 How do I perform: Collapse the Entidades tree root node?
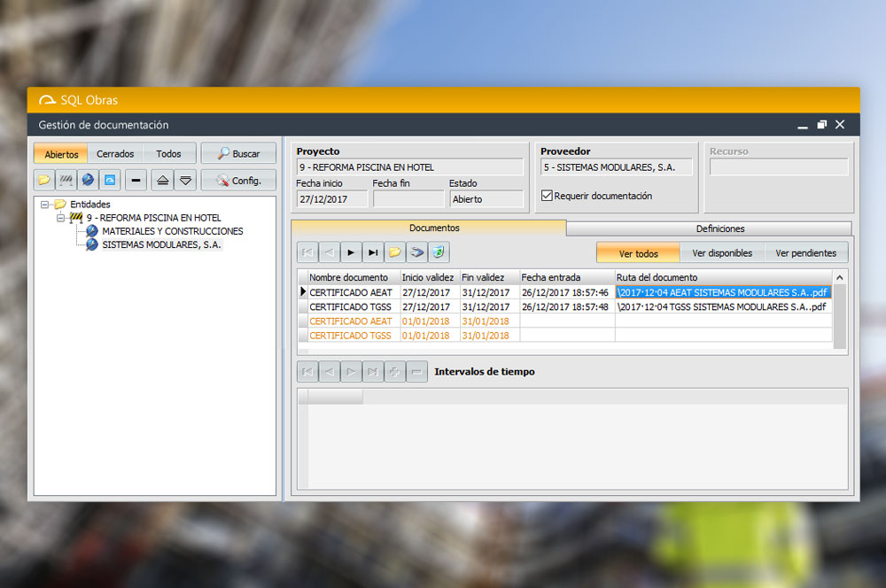pyautogui.click(x=45, y=205)
